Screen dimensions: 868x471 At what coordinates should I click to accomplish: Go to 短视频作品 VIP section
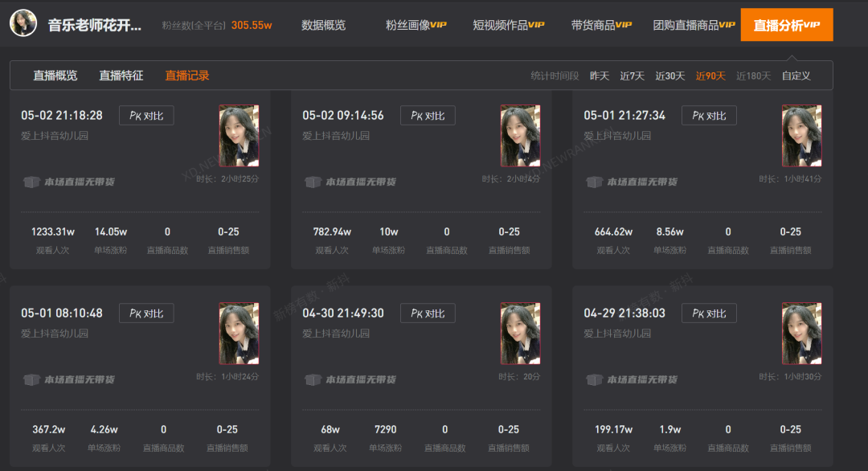click(x=508, y=25)
